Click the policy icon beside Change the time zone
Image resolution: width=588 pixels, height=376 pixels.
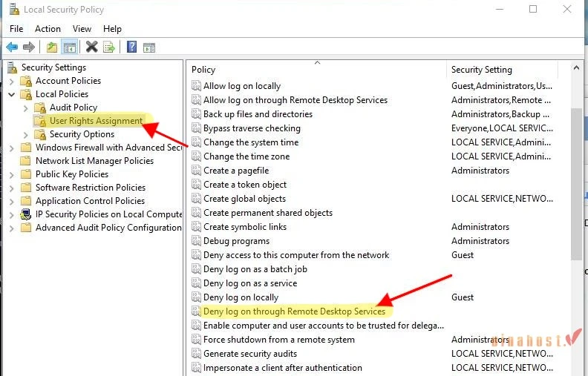[x=196, y=156]
